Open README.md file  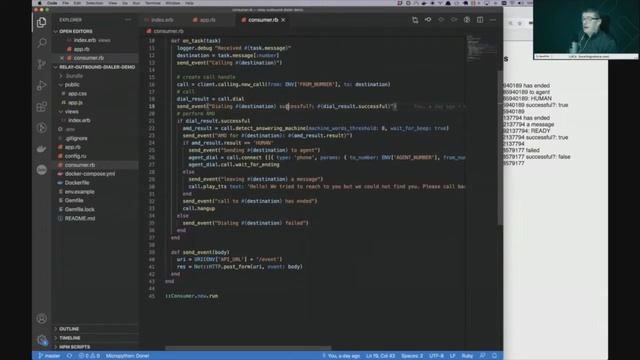(x=80, y=218)
